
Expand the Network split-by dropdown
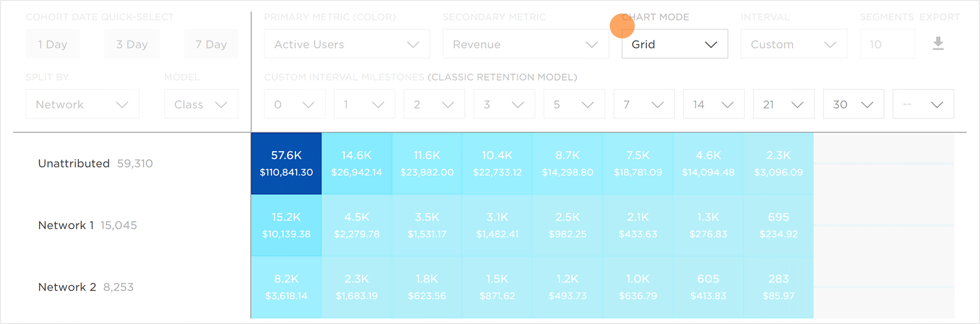82,104
